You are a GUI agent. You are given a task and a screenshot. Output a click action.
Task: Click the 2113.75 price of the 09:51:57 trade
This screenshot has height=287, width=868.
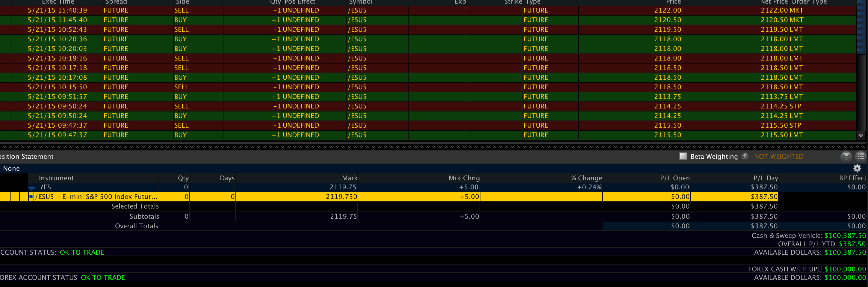pos(668,97)
